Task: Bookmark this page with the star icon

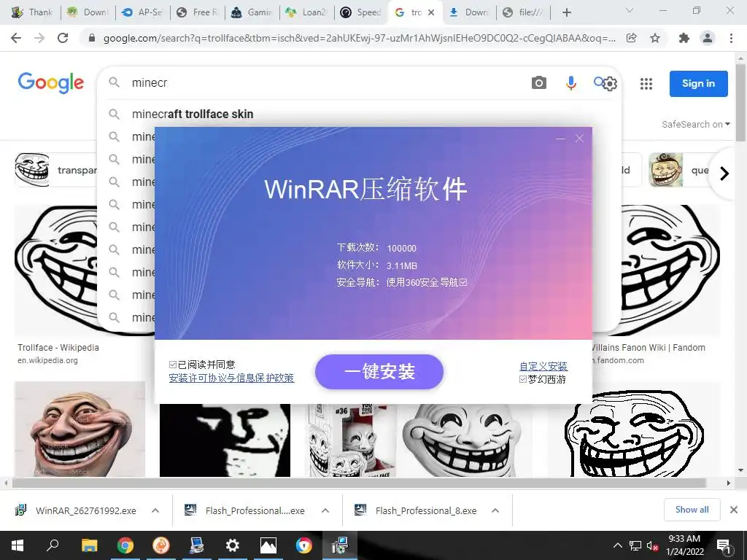Action: (655, 38)
